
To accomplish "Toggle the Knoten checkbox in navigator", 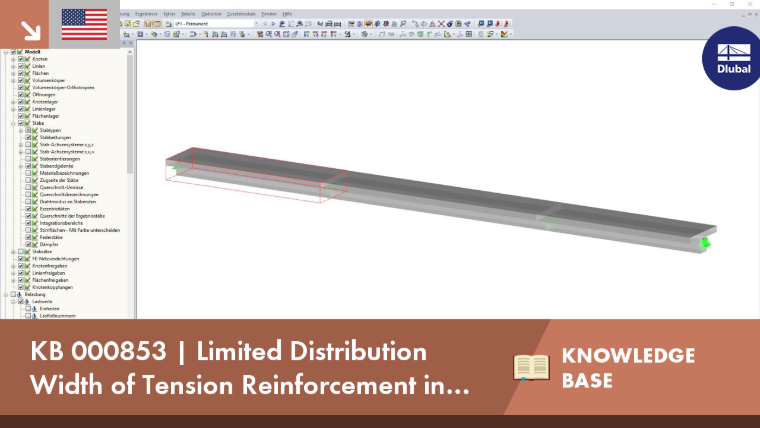I will (21, 59).
